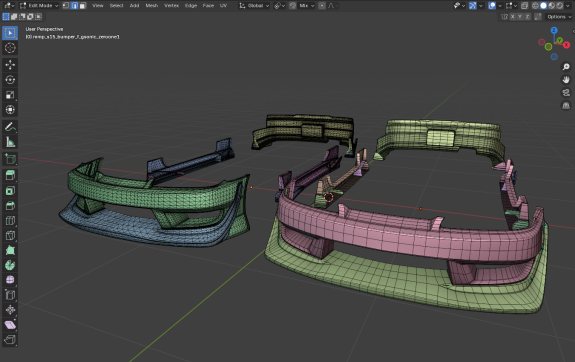575x362 pixels.
Task: Click blue Z axis on navigation gizmo
Action: (x=554, y=30)
